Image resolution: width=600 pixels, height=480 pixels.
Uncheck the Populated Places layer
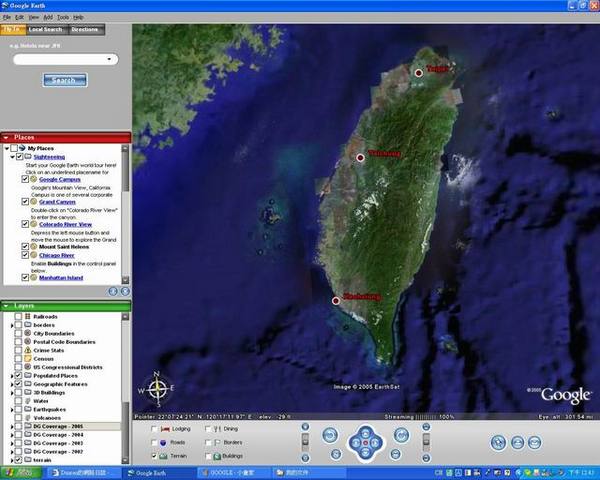[x=18, y=376]
